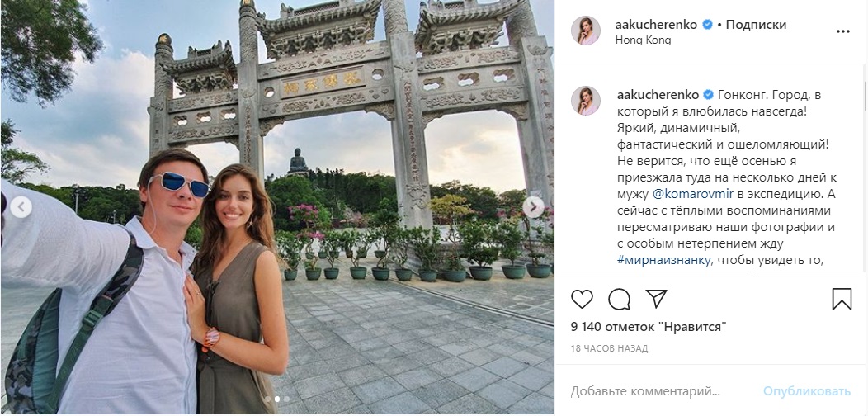Go to previous photo with left arrow
Viewport: 868px width, 416px height.
(21, 207)
